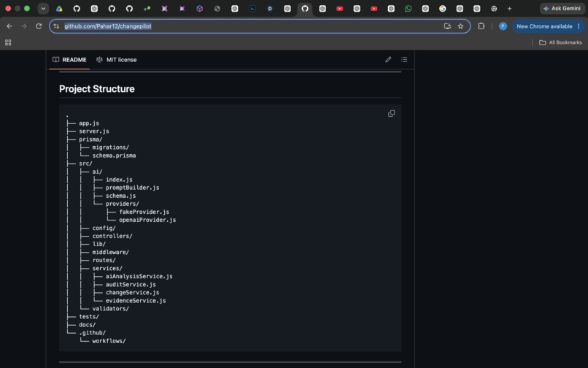The image size is (588, 368).
Task: Reload the current GitHub page
Action: pyautogui.click(x=39, y=26)
